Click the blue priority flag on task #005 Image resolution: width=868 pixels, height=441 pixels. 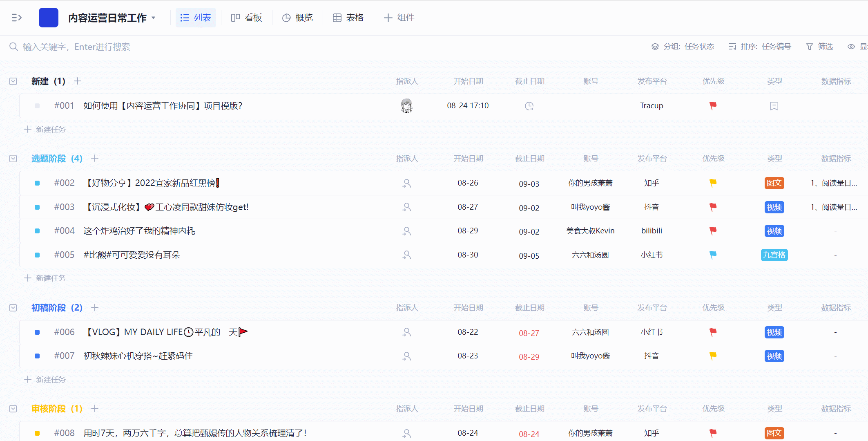pos(713,255)
